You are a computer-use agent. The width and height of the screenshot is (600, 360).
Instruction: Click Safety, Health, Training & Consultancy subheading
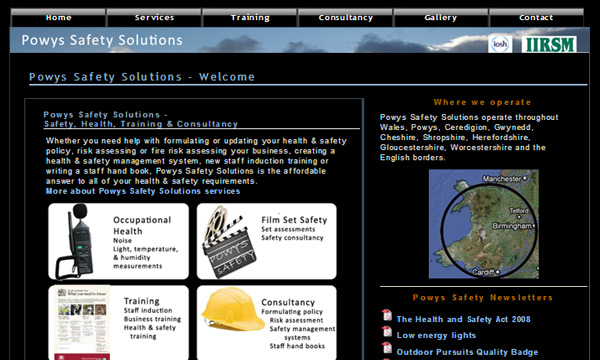tap(141, 124)
